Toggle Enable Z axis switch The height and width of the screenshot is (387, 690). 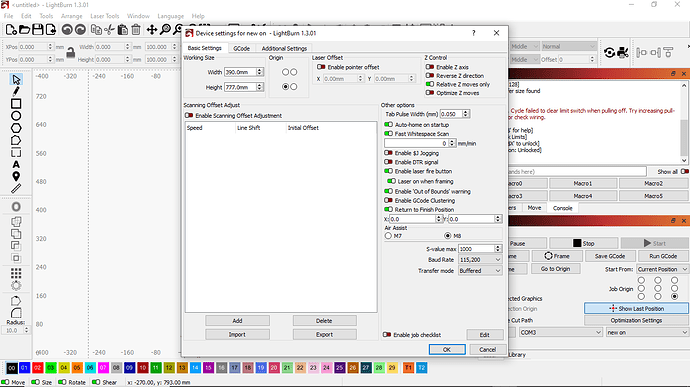430,67
